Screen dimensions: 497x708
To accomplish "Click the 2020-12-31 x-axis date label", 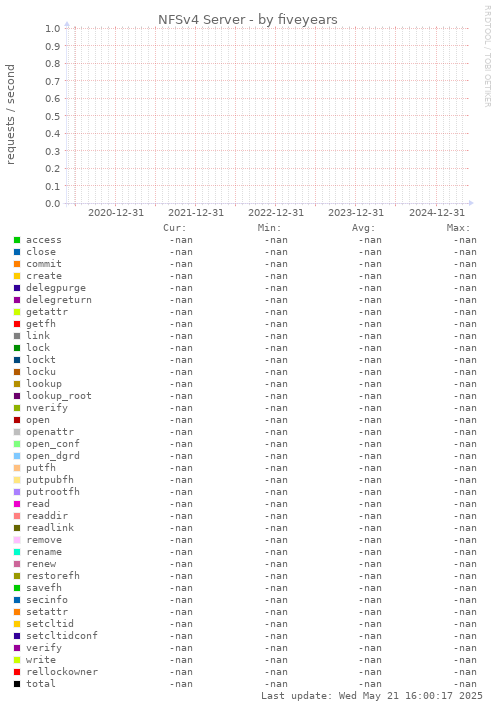I will pyautogui.click(x=116, y=213).
